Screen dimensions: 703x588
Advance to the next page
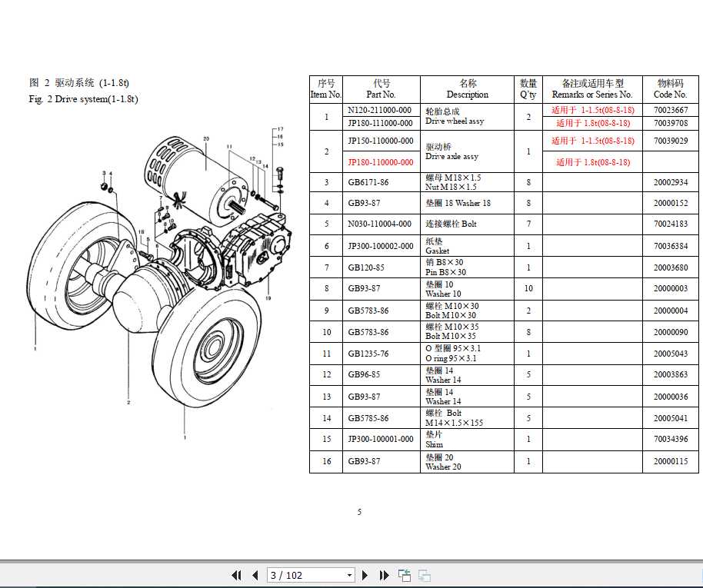(365, 575)
